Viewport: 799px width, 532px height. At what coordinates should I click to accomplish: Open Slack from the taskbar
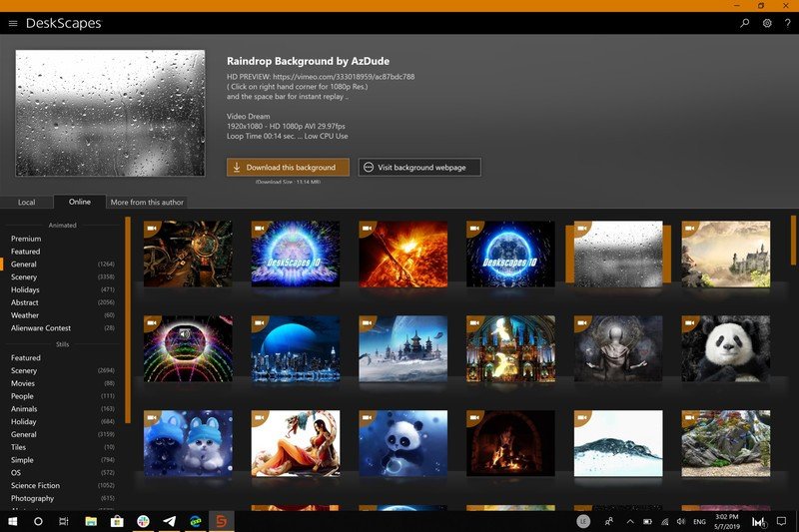click(x=143, y=521)
